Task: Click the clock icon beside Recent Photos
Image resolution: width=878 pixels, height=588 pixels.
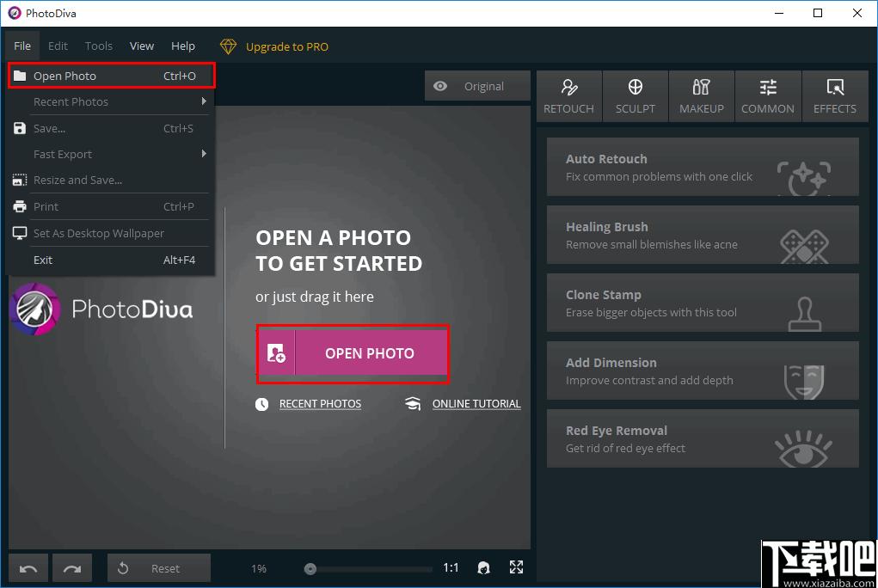Action: (262, 404)
